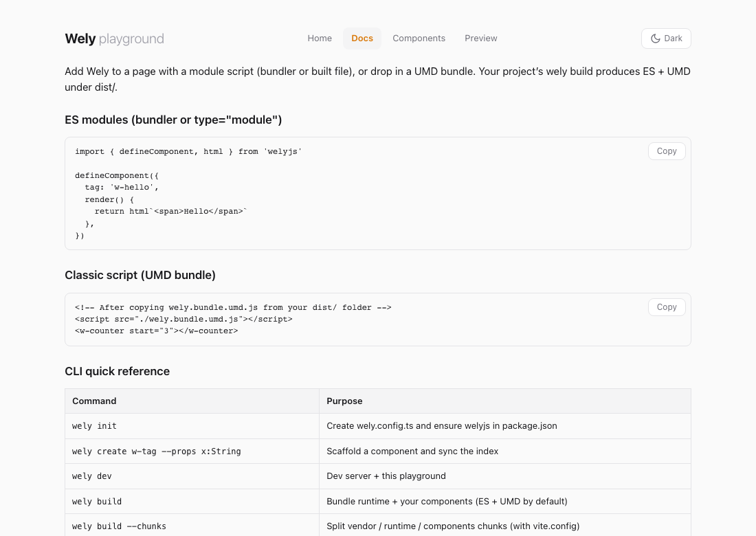The height and width of the screenshot is (536, 756).
Task: Click the Command column header
Action: pos(94,401)
